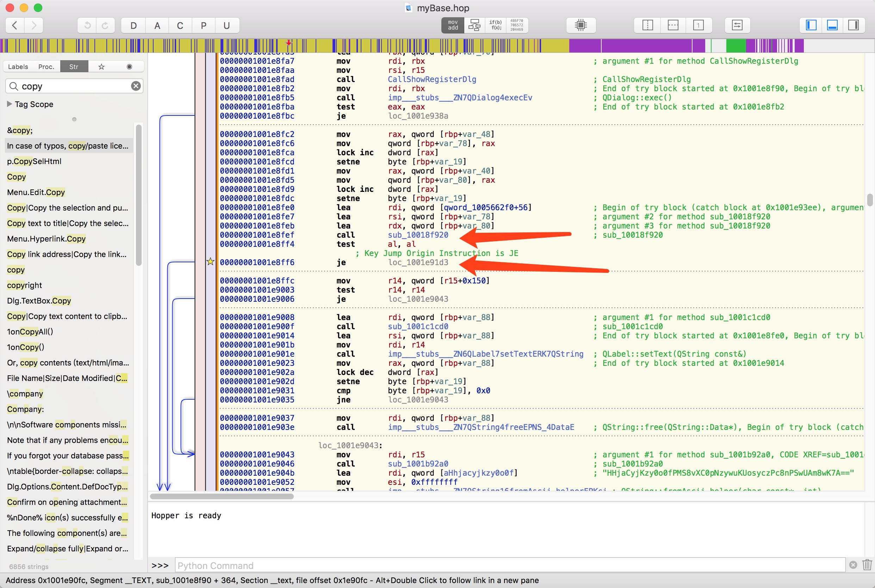The image size is (875, 588).
Task: Open control flow graph view
Action: pyautogui.click(x=474, y=25)
